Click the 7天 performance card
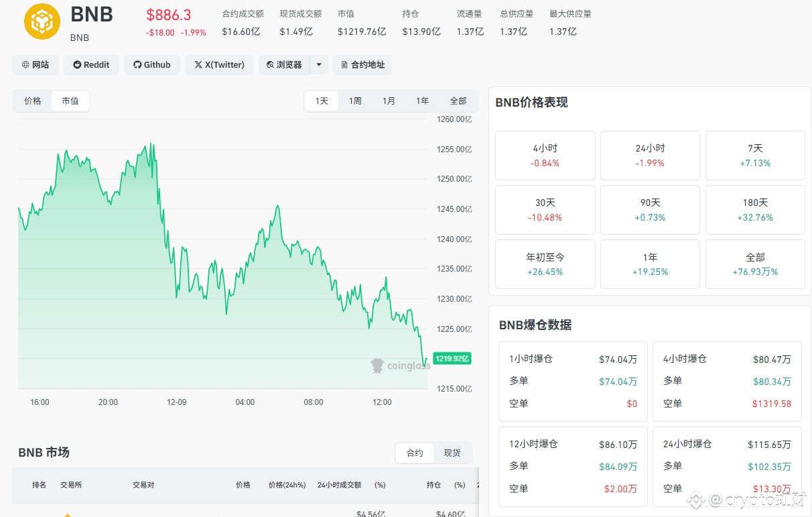 tap(755, 156)
